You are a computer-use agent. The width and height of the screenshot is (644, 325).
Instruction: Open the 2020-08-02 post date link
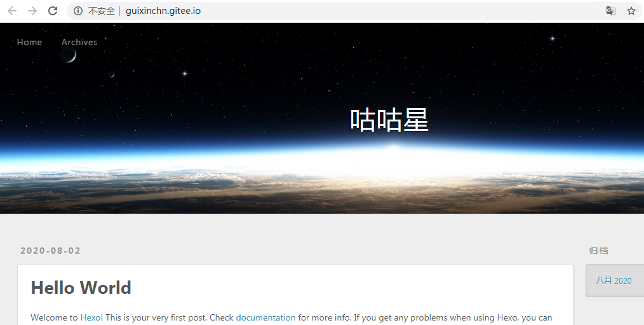pos(51,251)
